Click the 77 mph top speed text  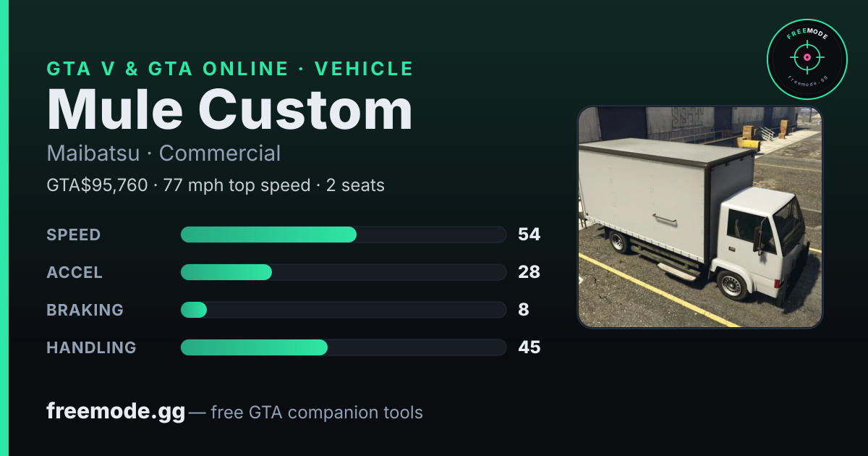237,185
